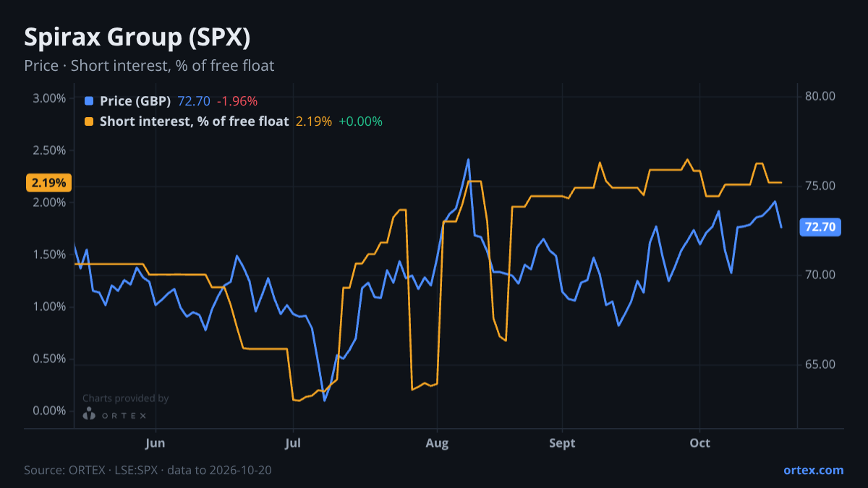
Task: Click the +0.00% short interest change value
Action: [x=360, y=121]
